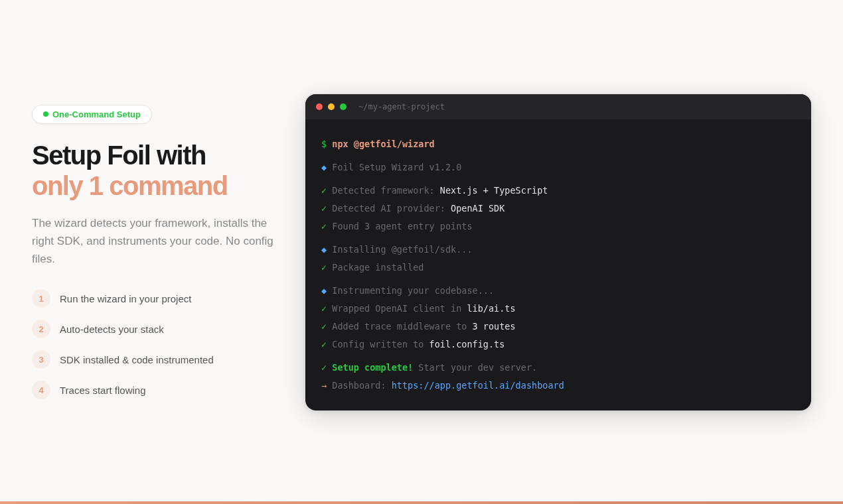This screenshot has width=843, height=504.
Task: Select the npx @getfoil/wizard command
Action: tap(383, 144)
